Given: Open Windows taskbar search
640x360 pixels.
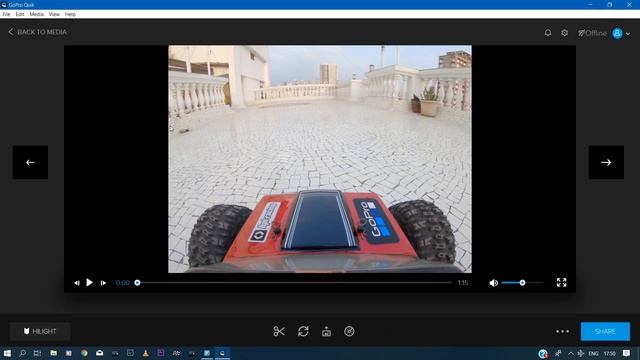Looking at the screenshot, I should [22, 353].
